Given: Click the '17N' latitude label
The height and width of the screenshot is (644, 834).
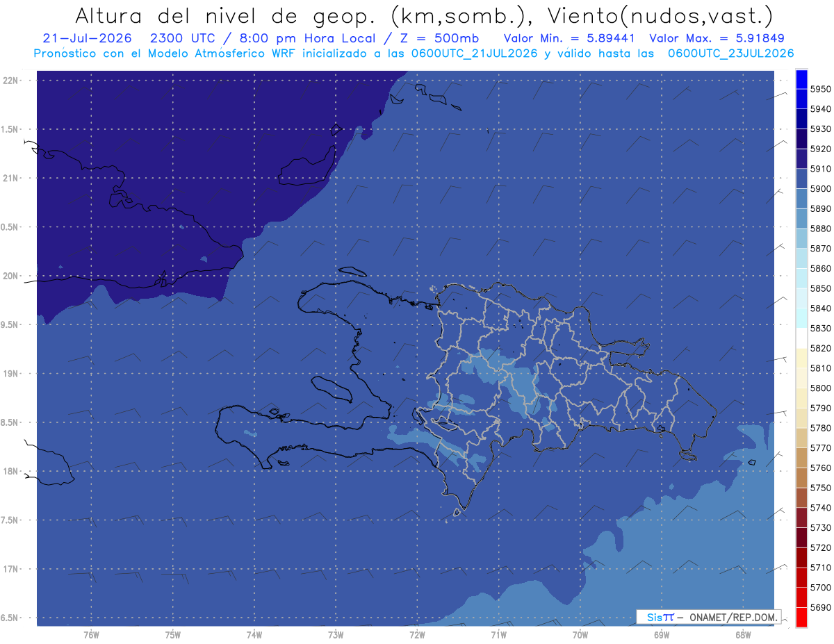Looking at the screenshot, I should tap(10, 569).
